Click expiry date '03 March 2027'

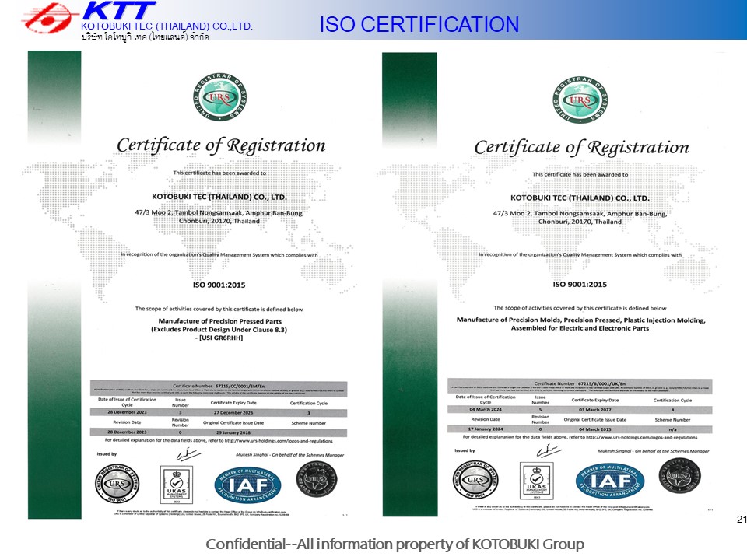tap(595, 410)
